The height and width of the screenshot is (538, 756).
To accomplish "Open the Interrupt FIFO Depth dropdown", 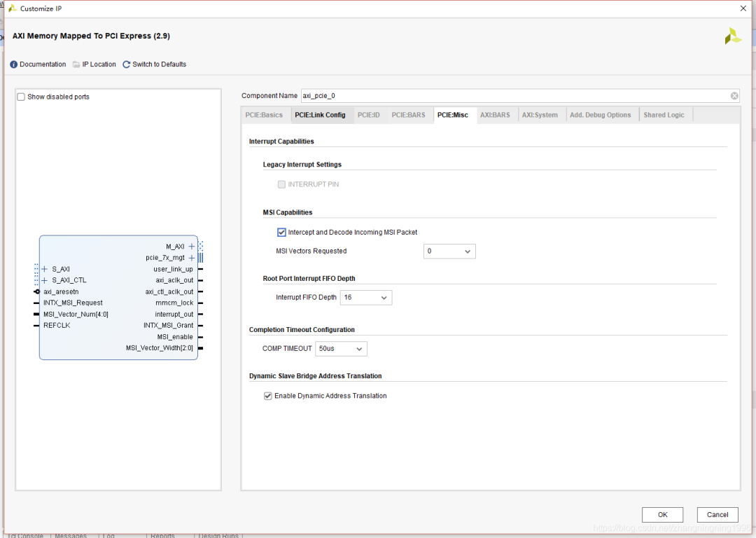I will pos(366,298).
